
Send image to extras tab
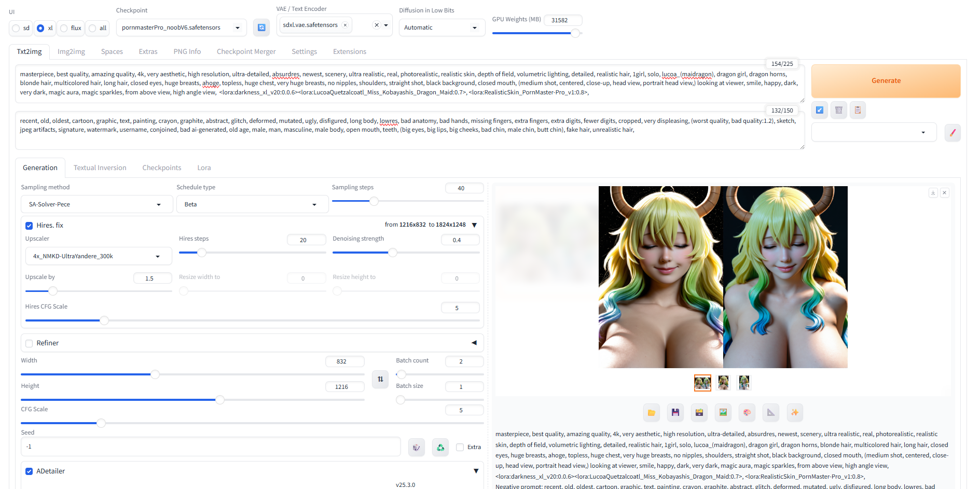click(771, 413)
